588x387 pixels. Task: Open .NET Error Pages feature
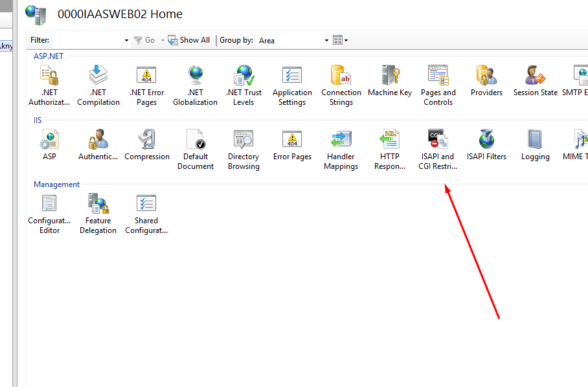click(x=146, y=85)
